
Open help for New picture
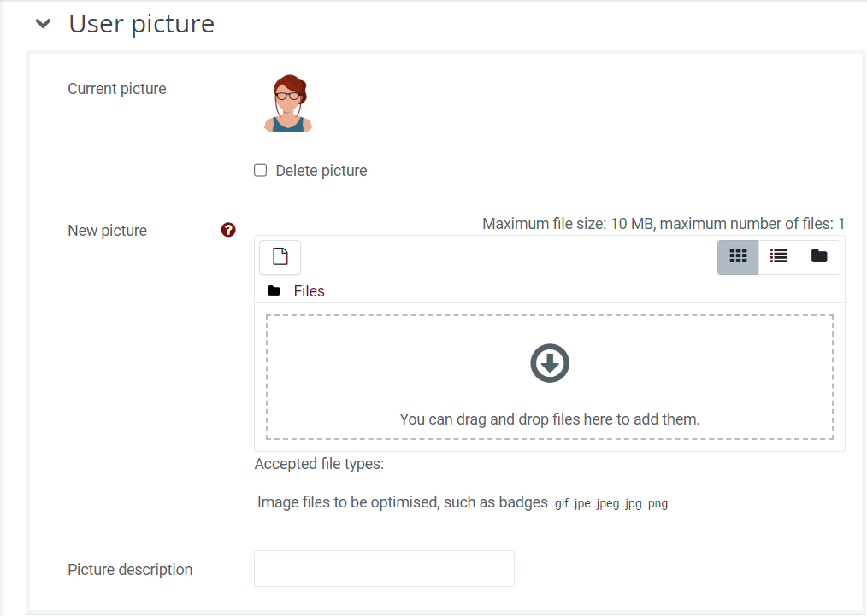pos(228,230)
